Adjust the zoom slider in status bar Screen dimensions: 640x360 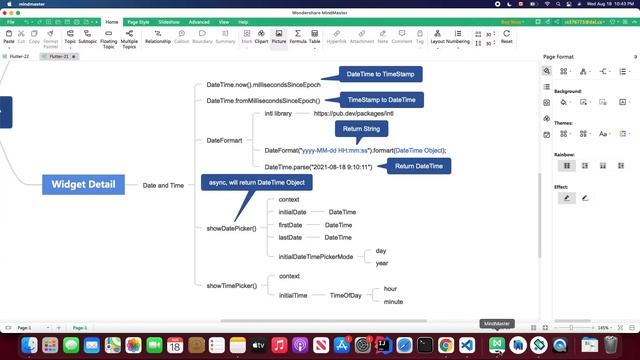[x=571, y=328]
